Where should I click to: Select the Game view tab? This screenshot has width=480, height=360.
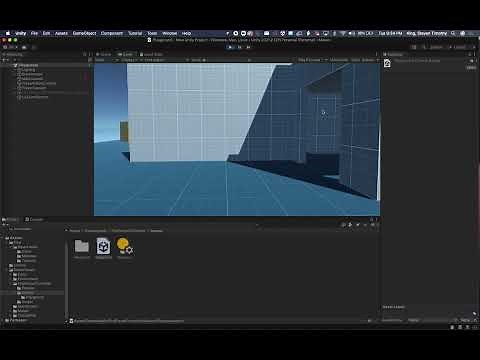(x=126, y=54)
